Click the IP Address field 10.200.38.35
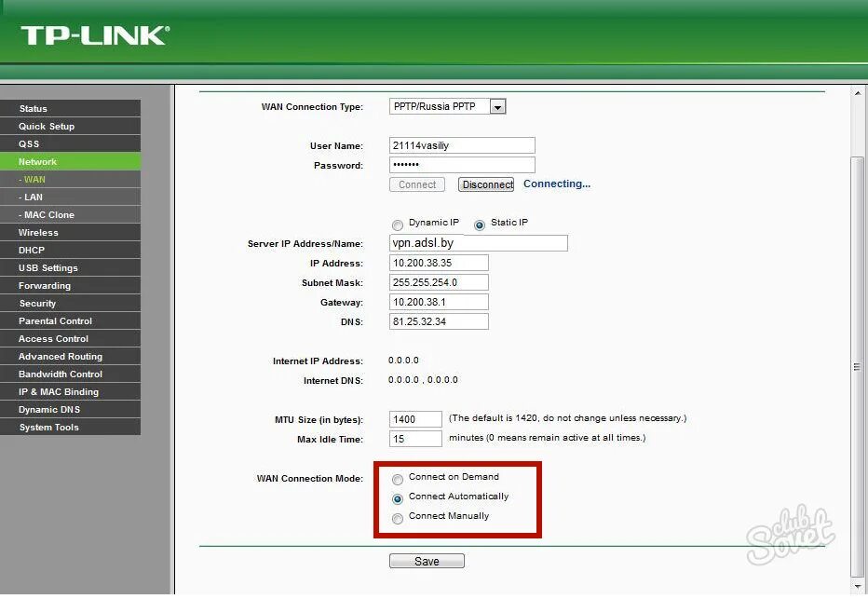 click(439, 263)
